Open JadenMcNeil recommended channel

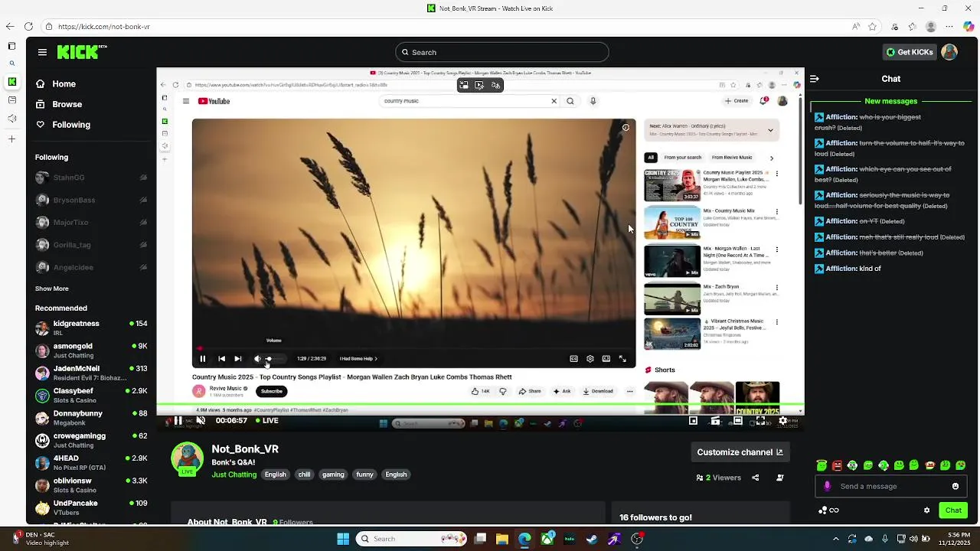(90, 373)
